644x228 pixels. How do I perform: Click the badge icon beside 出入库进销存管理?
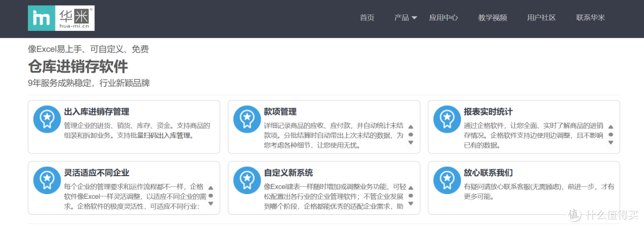[47, 119]
